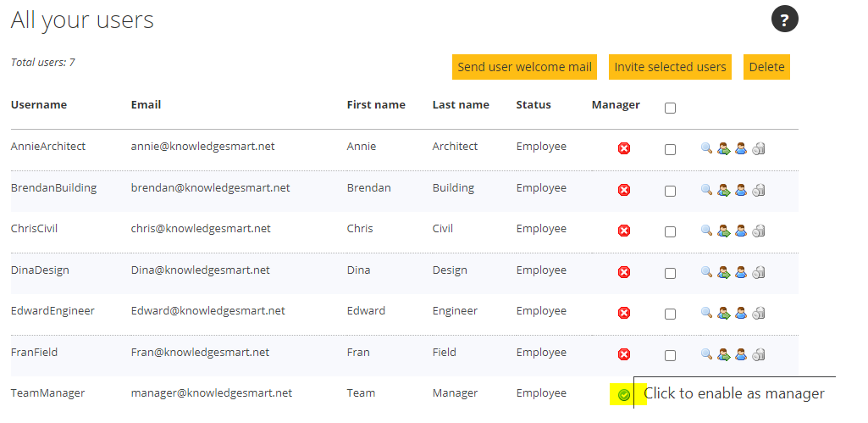Click the plain user icon for ChrisCivil
Screen dimensions: 868x423
741,231
